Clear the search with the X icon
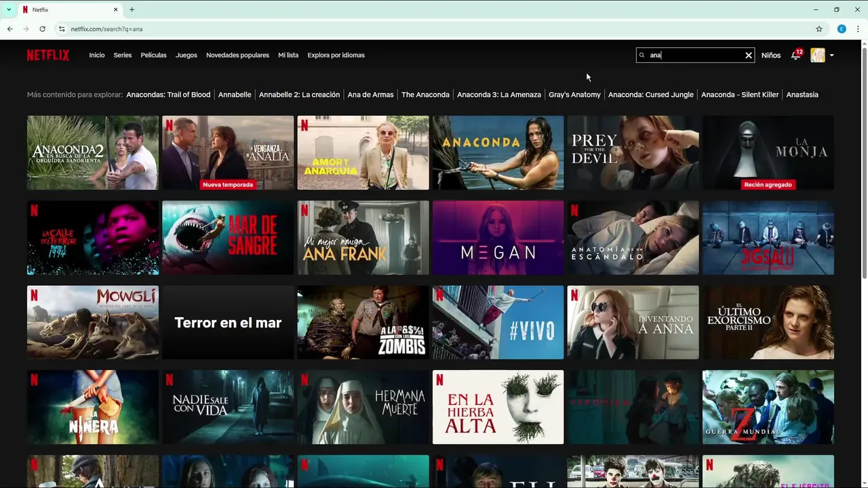The width and height of the screenshot is (868, 488). 749,56
